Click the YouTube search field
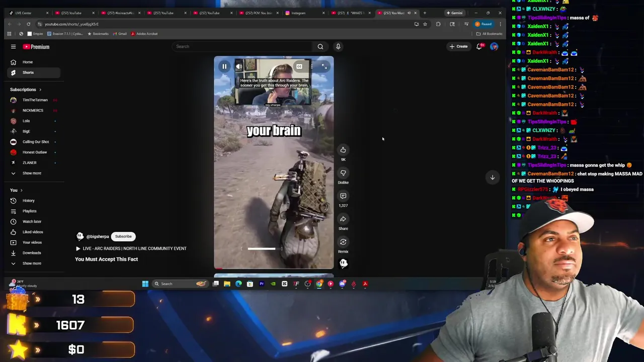The width and height of the screenshot is (644, 362). coord(243,46)
